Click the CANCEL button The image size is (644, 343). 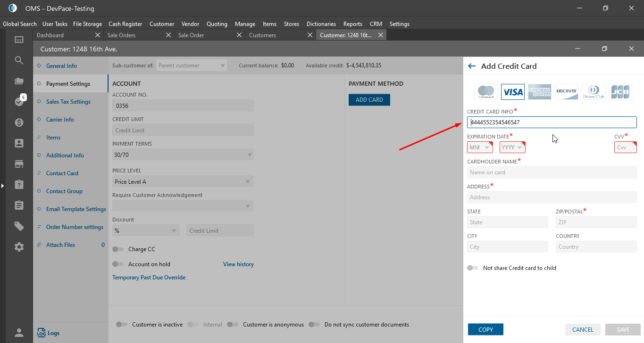[x=583, y=329]
